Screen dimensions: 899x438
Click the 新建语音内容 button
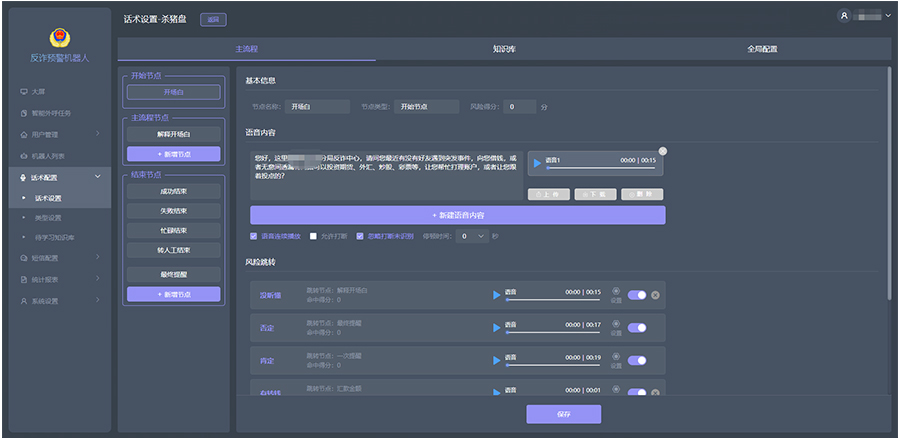457,215
